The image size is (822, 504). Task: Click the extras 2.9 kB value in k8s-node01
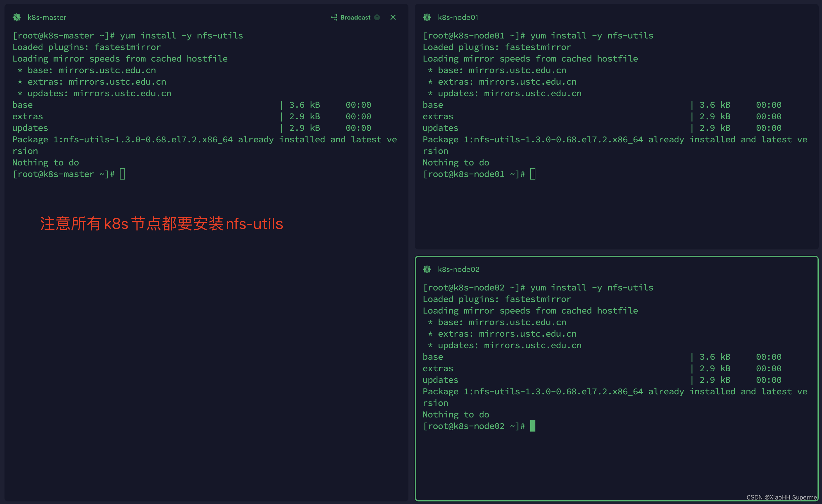tap(715, 116)
